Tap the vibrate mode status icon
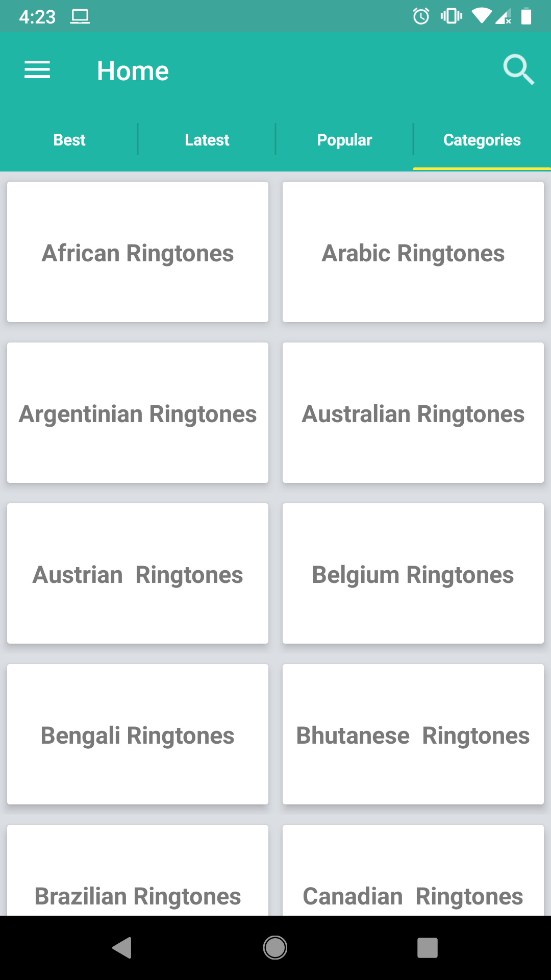 [452, 16]
